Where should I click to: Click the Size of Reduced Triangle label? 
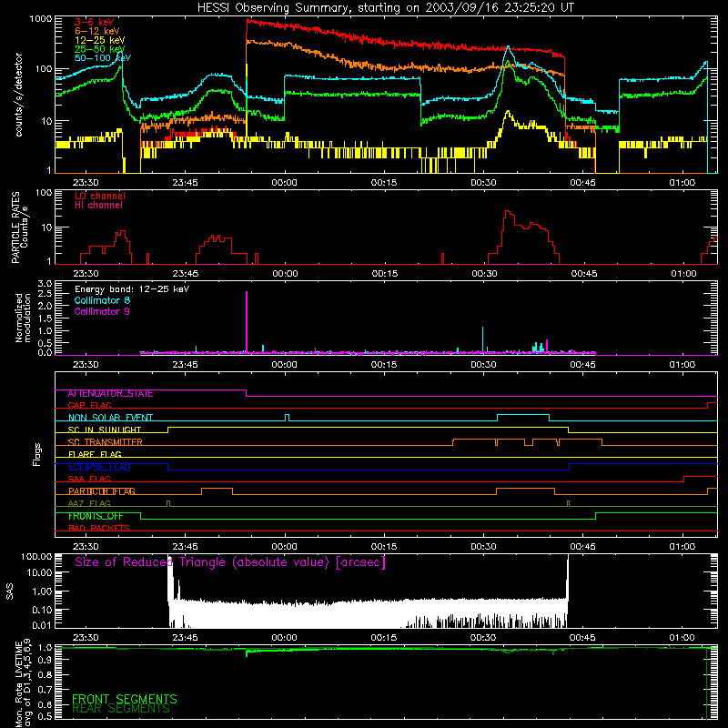coord(230,562)
